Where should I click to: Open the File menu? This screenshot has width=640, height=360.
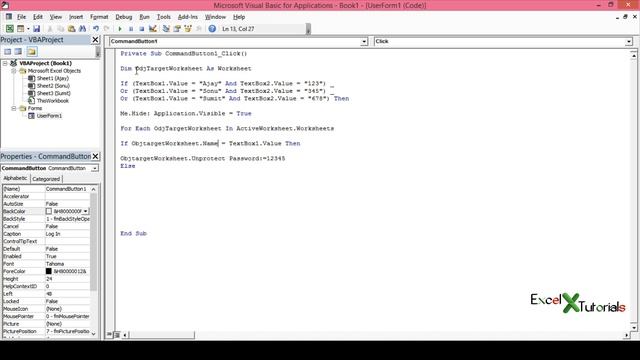coord(21,17)
